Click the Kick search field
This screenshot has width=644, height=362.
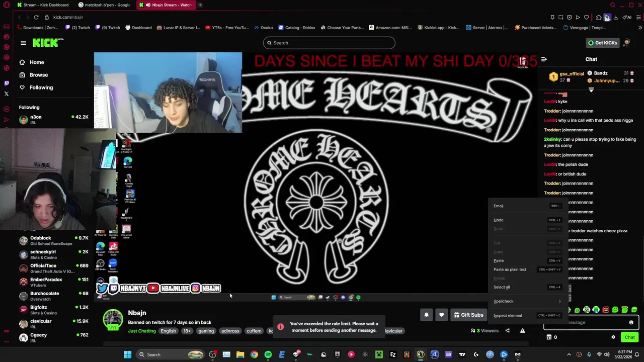point(329,43)
